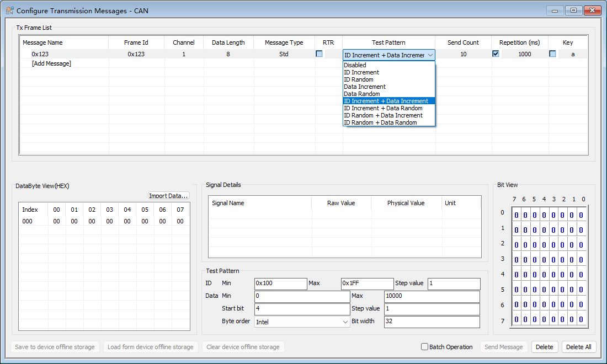
Task: Pick ID Increment + Data Increment
Action: click(389, 101)
